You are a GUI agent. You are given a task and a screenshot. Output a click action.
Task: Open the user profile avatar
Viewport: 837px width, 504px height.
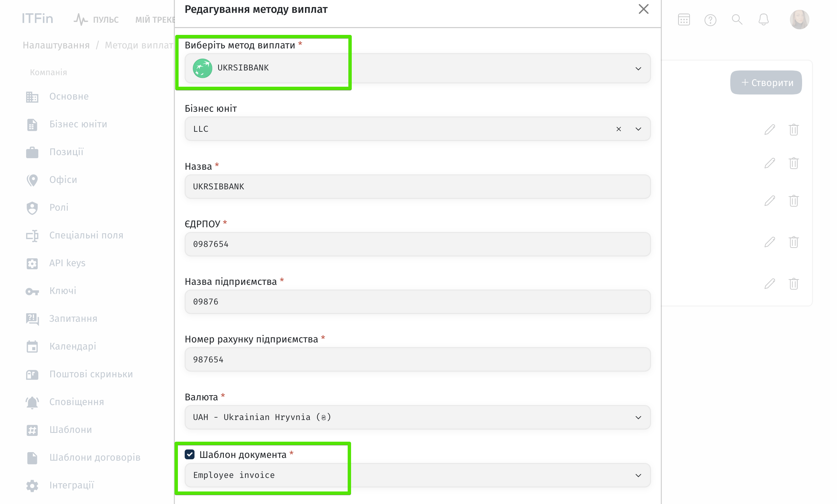(x=799, y=20)
